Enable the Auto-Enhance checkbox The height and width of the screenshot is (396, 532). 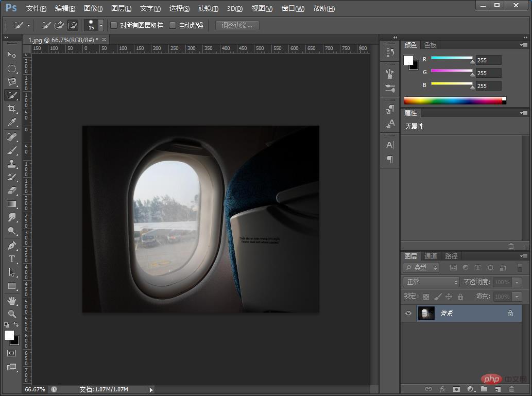click(173, 25)
